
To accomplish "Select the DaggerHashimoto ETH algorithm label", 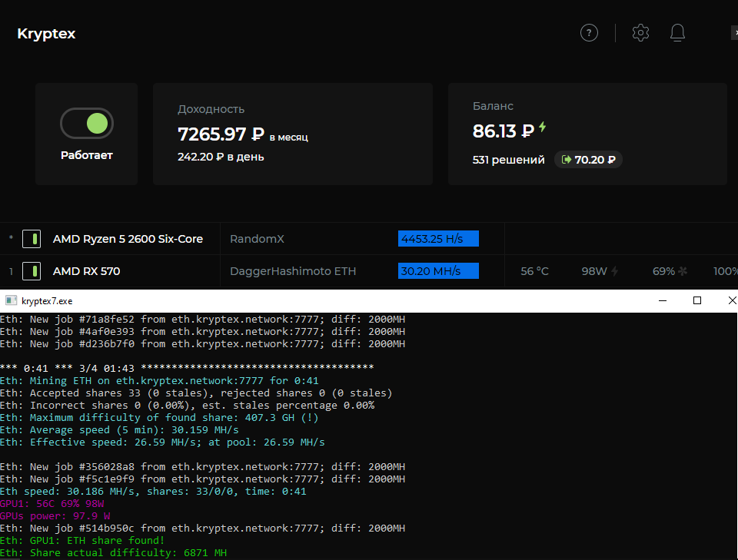I will [x=293, y=271].
